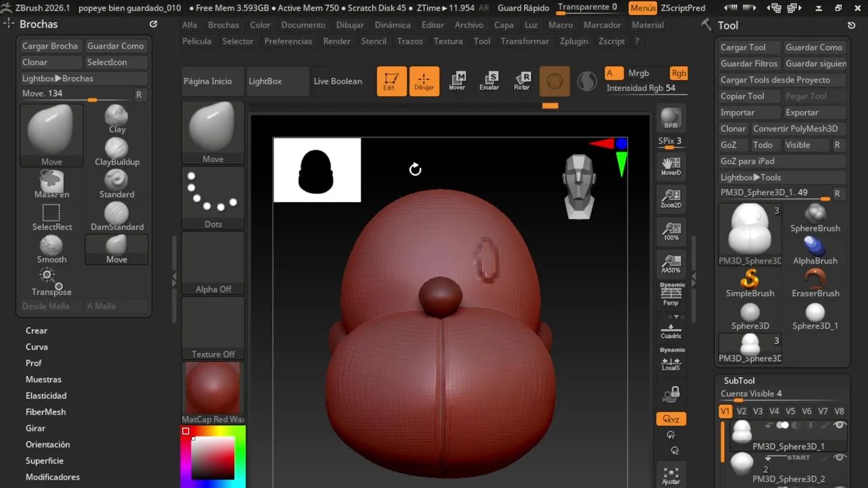Open the Material menu
868x488 pixels.
[648, 25]
